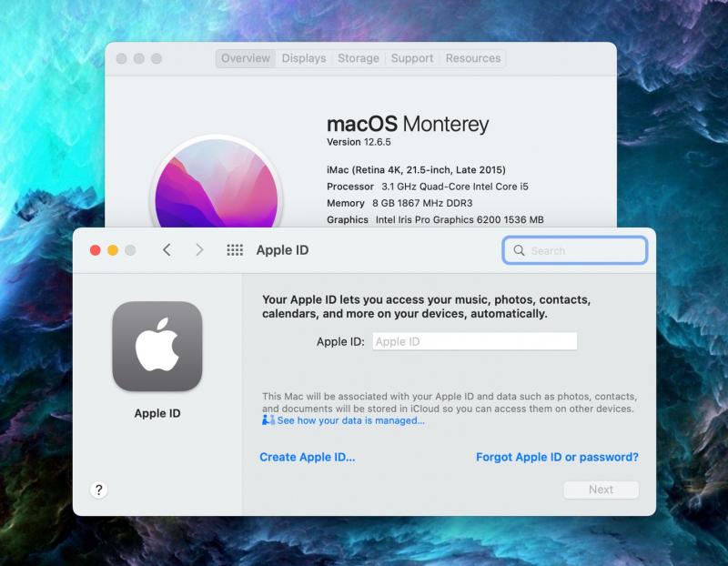The width and height of the screenshot is (728, 566).
Task: Focus the Apple ID text field
Action: 474,342
